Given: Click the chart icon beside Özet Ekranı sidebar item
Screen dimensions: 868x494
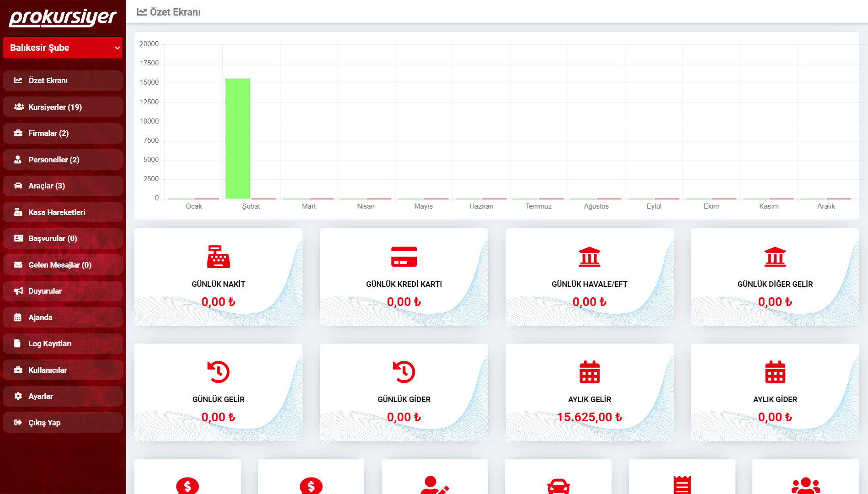Looking at the screenshot, I should pyautogui.click(x=18, y=81).
